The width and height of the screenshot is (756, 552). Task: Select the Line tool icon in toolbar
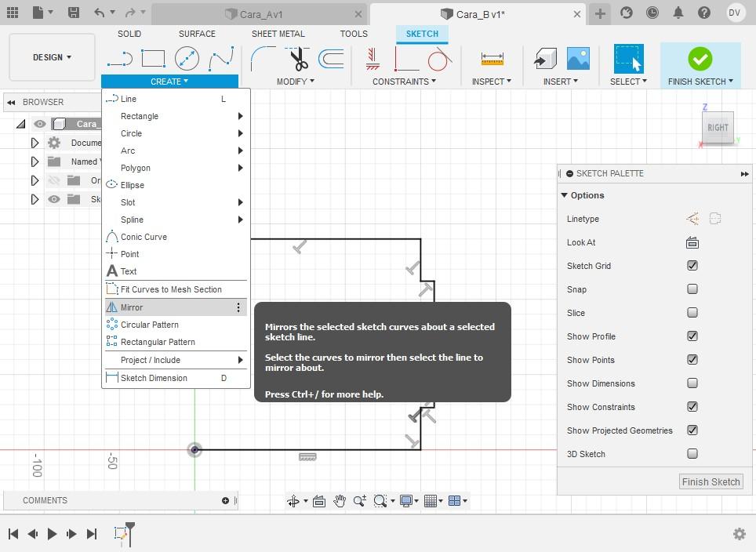tap(119, 59)
